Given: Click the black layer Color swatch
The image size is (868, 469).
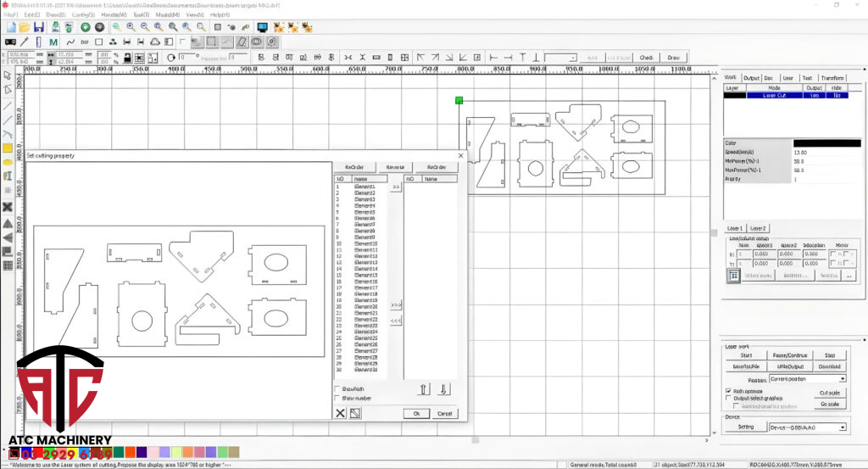Looking at the screenshot, I should [x=826, y=143].
